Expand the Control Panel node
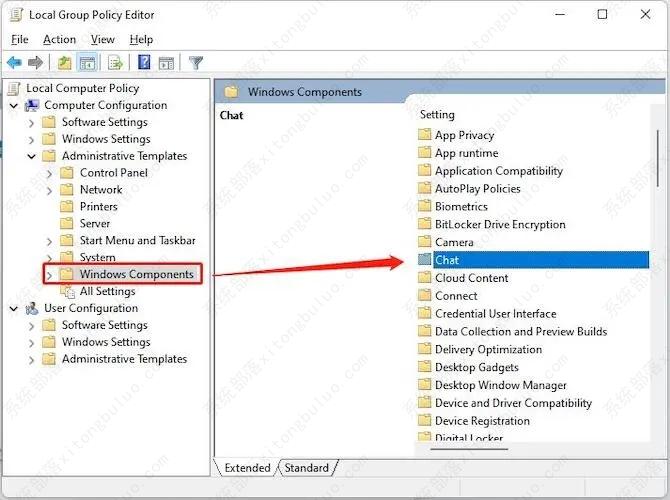Viewport: 670px width, 500px height. [49, 174]
